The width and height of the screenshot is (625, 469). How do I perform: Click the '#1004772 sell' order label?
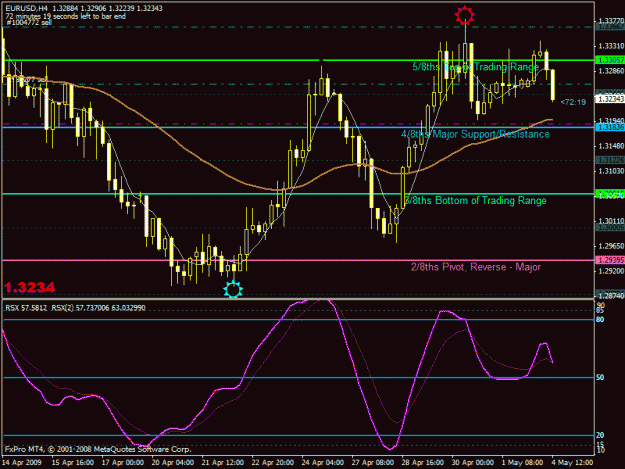coord(29,23)
